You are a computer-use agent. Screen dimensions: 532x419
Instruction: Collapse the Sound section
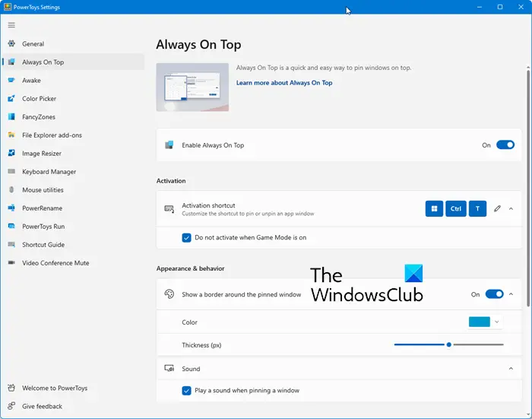pyautogui.click(x=511, y=368)
